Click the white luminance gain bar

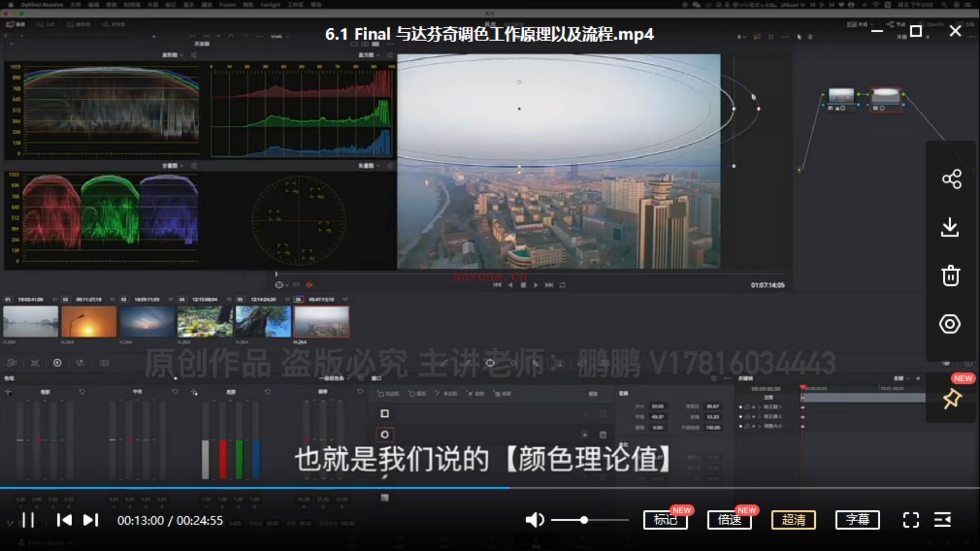205,459
